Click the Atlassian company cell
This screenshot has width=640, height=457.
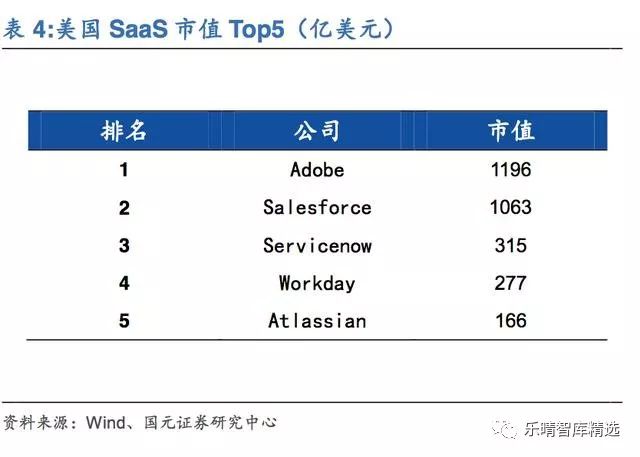pyautogui.click(x=317, y=321)
